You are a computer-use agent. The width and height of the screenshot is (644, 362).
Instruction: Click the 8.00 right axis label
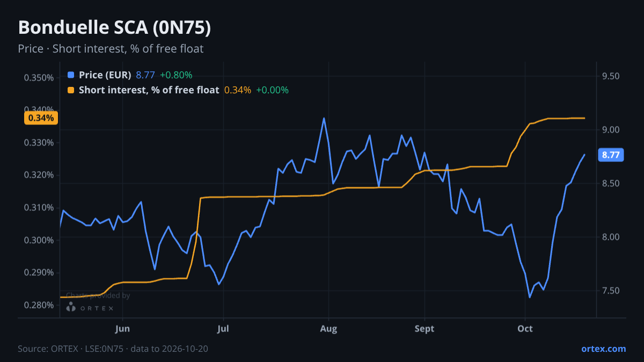point(611,237)
